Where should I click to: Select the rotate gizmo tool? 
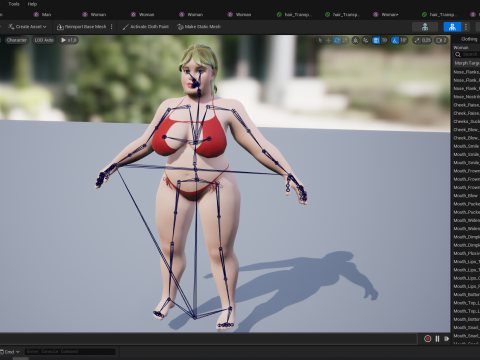[337, 40]
